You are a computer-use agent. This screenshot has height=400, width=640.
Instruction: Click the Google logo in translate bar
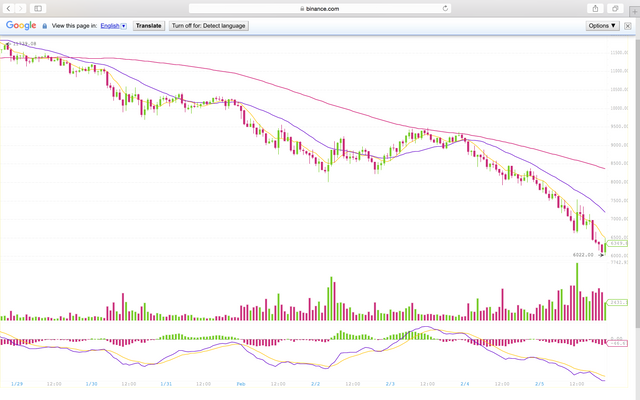coord(21,26)
